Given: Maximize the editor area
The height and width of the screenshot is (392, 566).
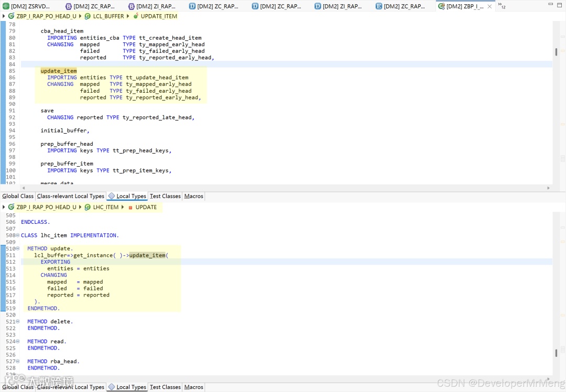Looking at the screenshot, I should click(x=560, y=5).
